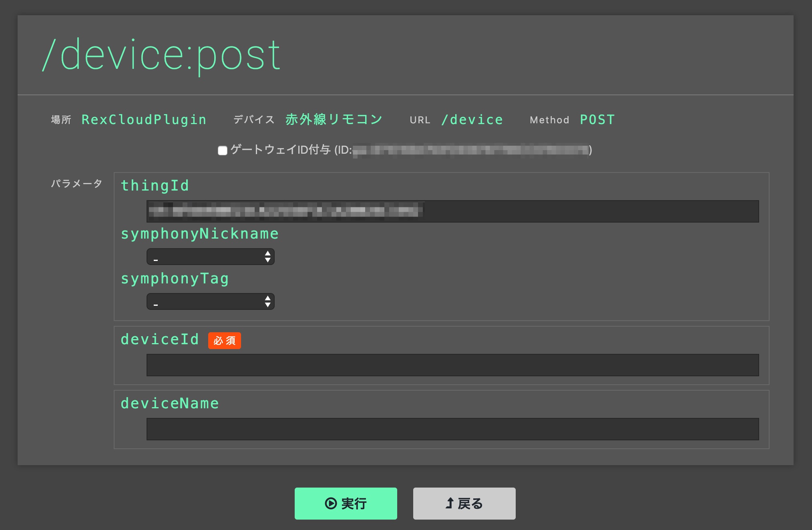
Task: Focus the deviceName input field
Action: click(x=452, y=429)
